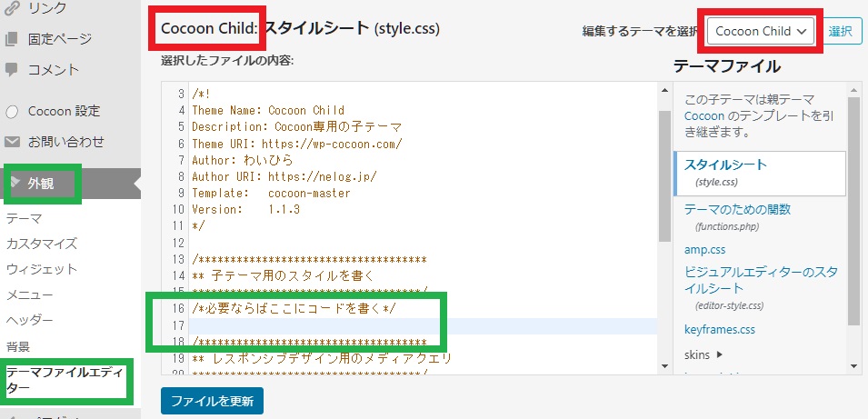Click the theme files list scroll-down arrow
868x419 pixels.
pos(855,366)
